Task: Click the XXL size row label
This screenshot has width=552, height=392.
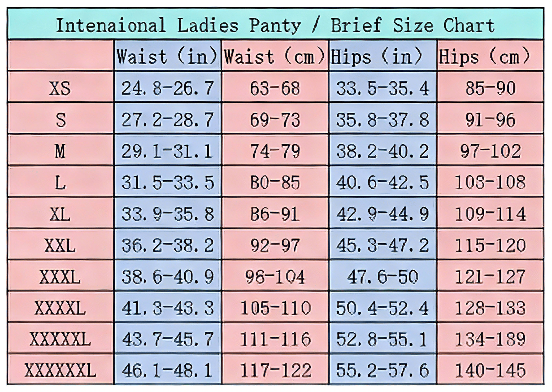Action: [60, 246]
